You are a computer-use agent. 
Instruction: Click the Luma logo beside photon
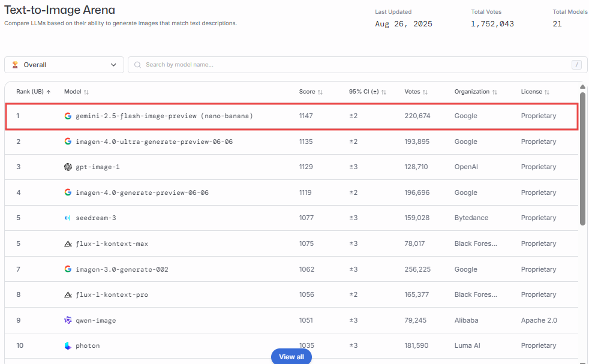(x=68, y=345)
